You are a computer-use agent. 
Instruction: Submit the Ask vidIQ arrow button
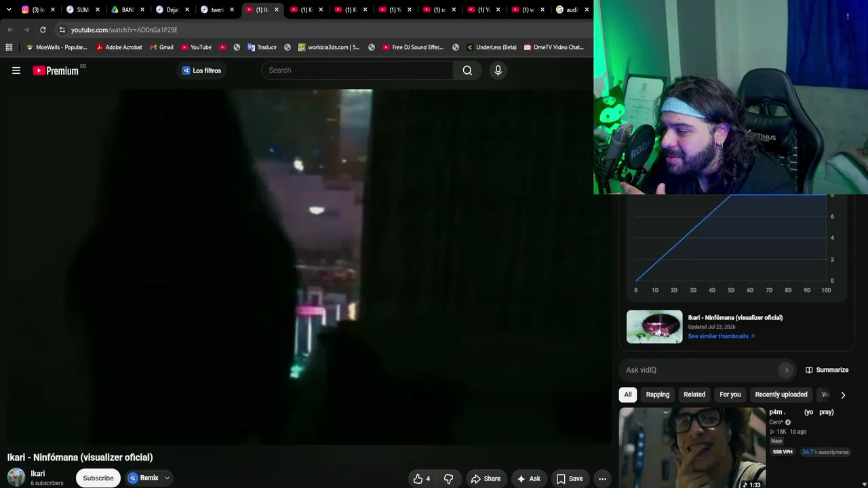pos(787,370)
